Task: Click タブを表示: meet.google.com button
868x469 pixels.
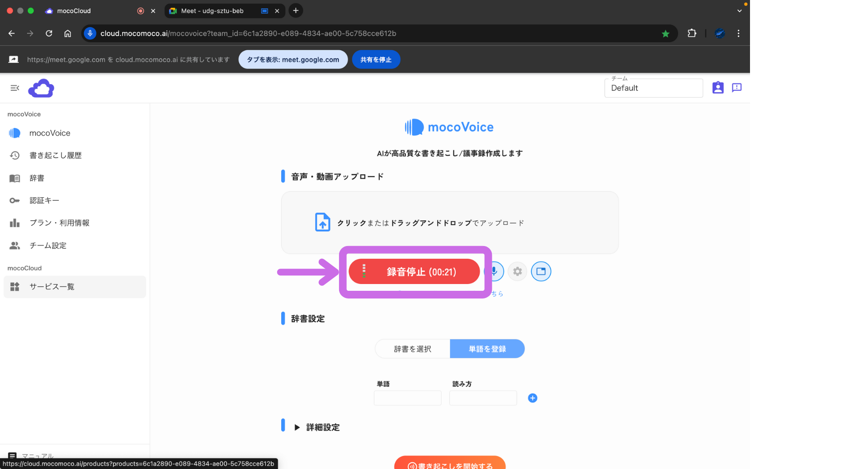Action: coord(293,59)
